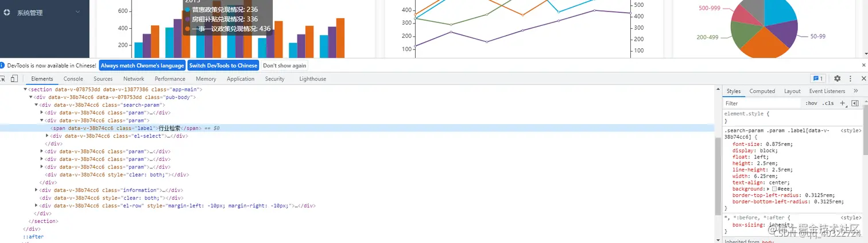This screenshot has height=243, width=868.
Task: Click Don't show again button
Action: point(285,65)
